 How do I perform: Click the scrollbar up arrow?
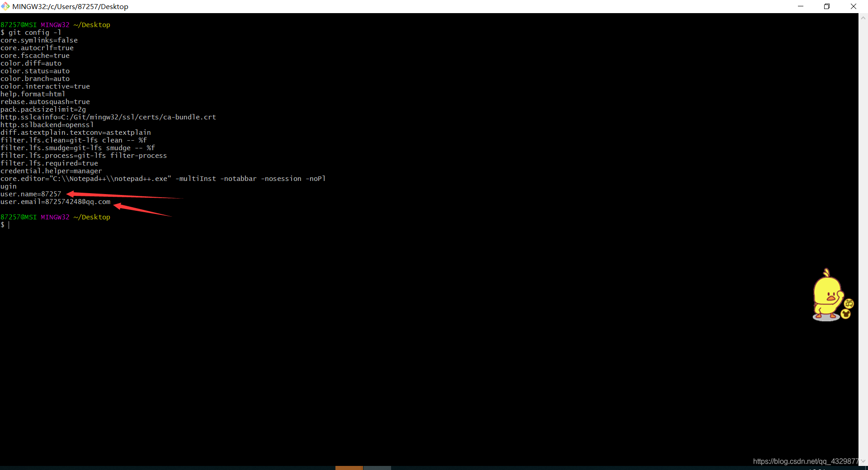[863, 18]
